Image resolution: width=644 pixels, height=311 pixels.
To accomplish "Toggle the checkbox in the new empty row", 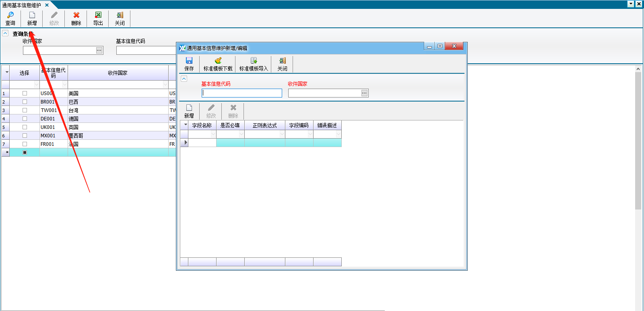I will click(x=25, y=152).
